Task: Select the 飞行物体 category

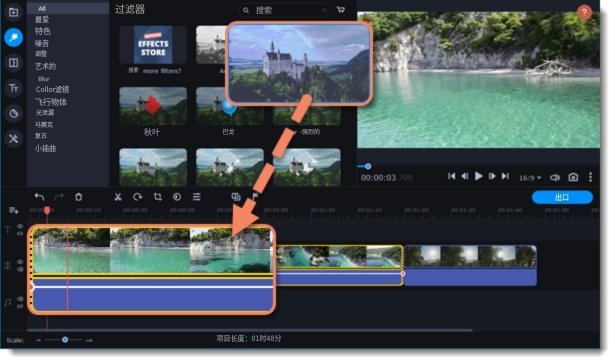Action: tap(51, 102)
